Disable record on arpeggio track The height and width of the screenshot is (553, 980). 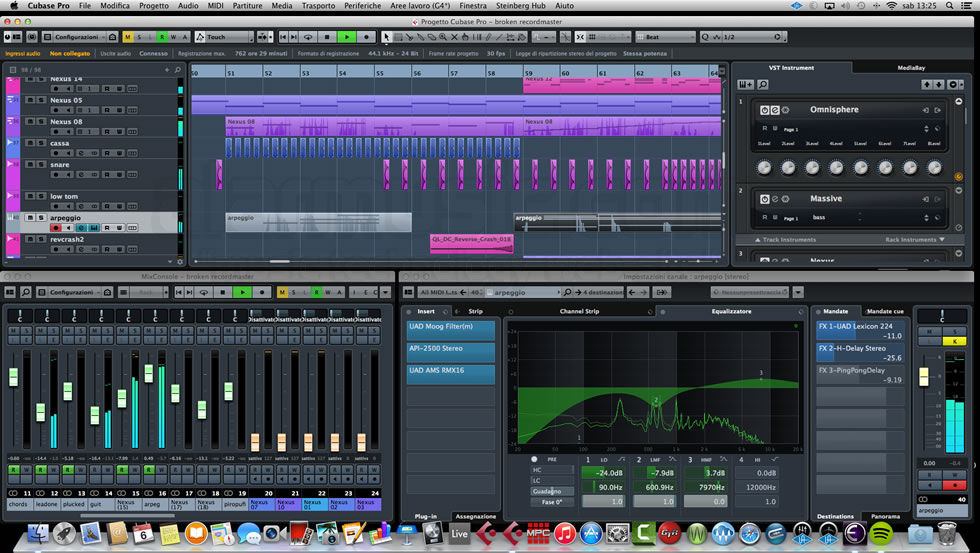coord(56,227)
